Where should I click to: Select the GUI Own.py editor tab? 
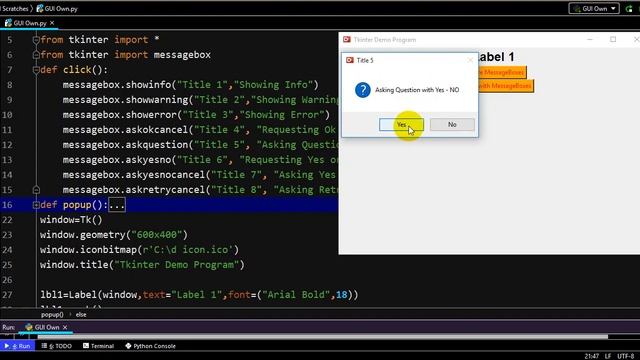29,23
